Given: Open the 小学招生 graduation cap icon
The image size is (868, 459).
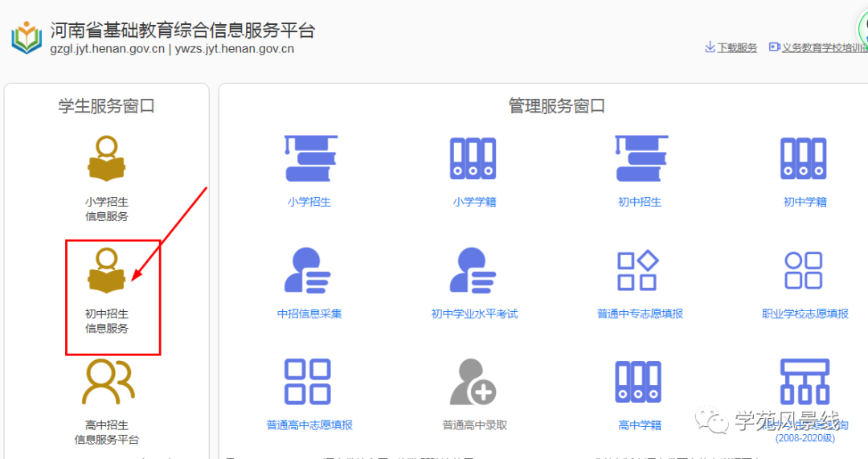Looking at the screenshot, I should coord(309,158).
